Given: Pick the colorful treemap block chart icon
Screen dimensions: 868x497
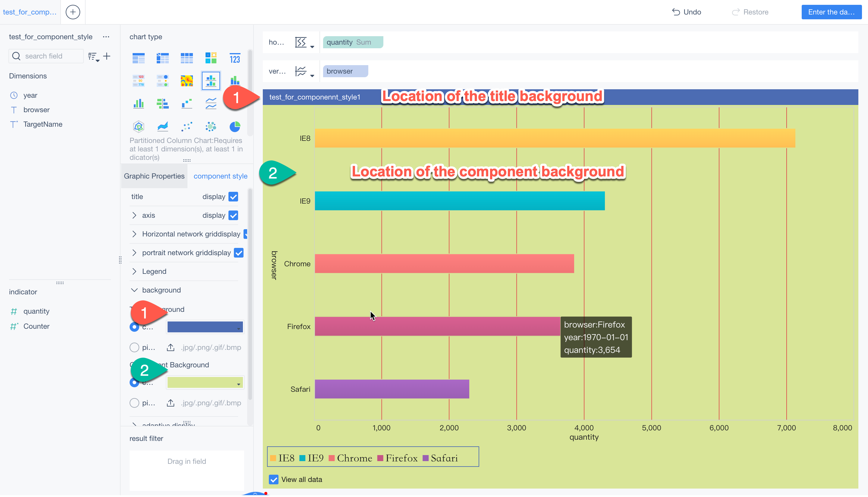Looking at the screenshot, I should (x=211, y=59).
